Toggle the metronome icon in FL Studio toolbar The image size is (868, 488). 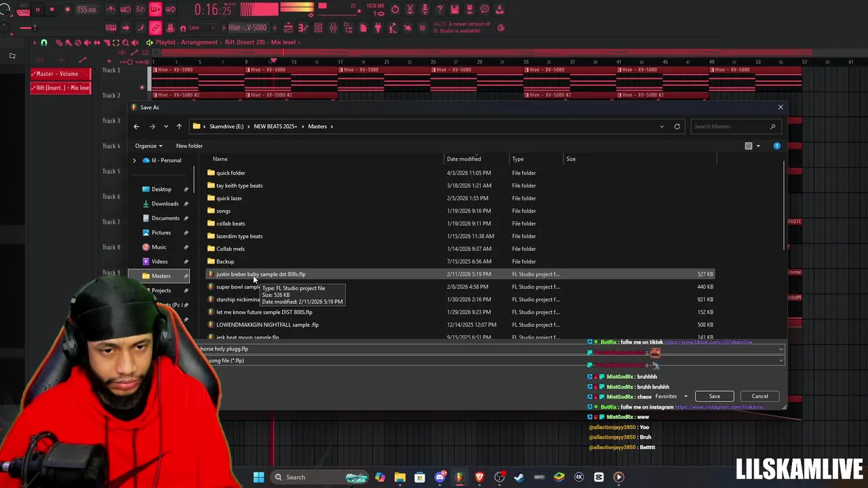[111, 9]
